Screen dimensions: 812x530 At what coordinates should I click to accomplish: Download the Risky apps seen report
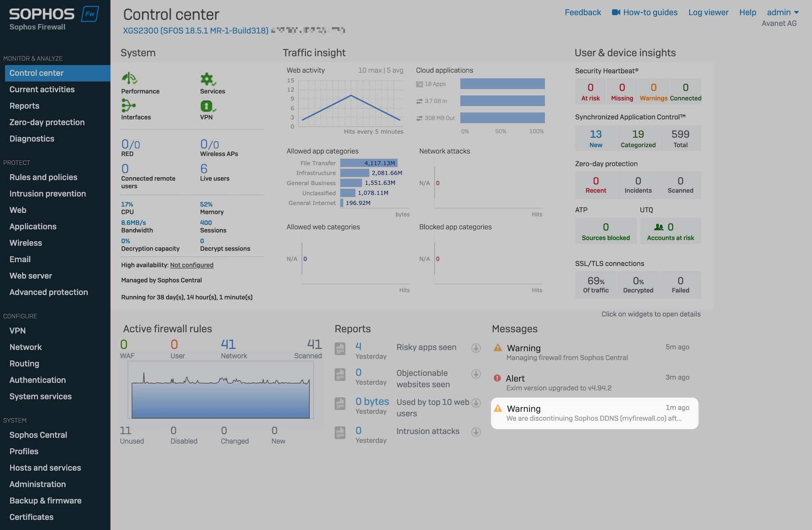pos(476,348)
